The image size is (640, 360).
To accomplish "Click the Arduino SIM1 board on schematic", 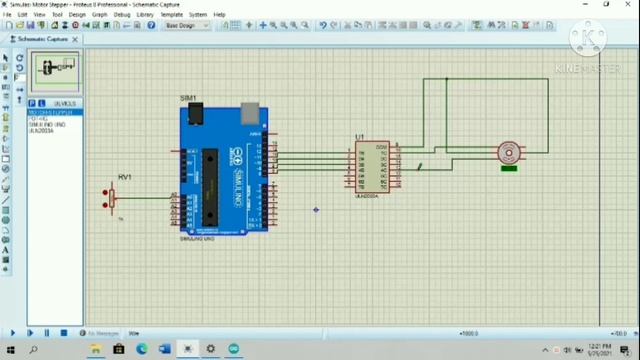I will [x=224, y=171].
